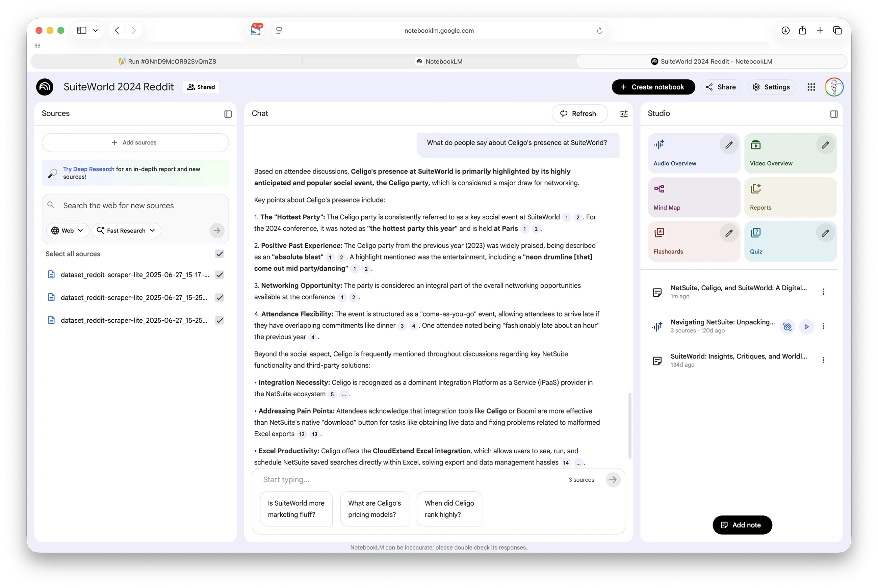Open the Reports tile

click(x=790, y=197)
